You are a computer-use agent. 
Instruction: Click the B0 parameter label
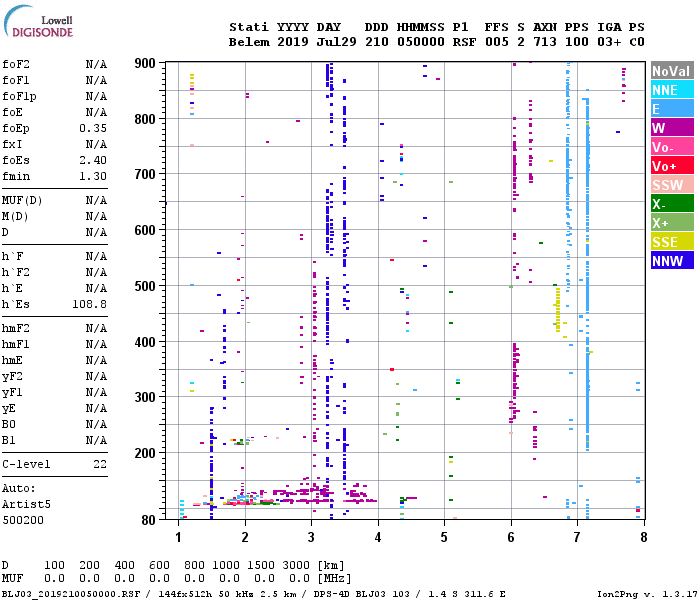click(x=9, y=425)
